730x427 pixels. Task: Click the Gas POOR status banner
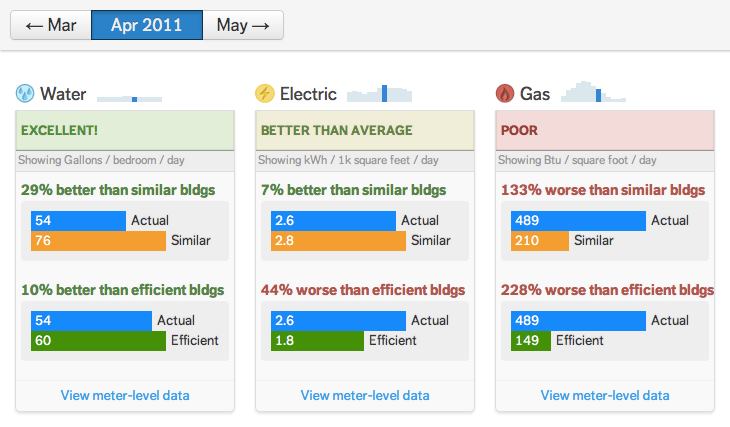pyautogui.click(x=605, y=130)
